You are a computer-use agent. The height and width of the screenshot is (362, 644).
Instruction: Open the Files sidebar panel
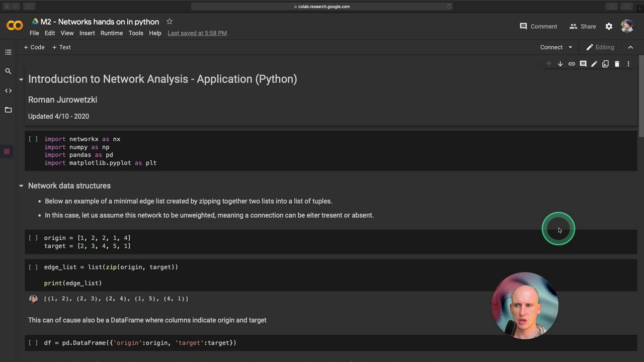[8, 110]
